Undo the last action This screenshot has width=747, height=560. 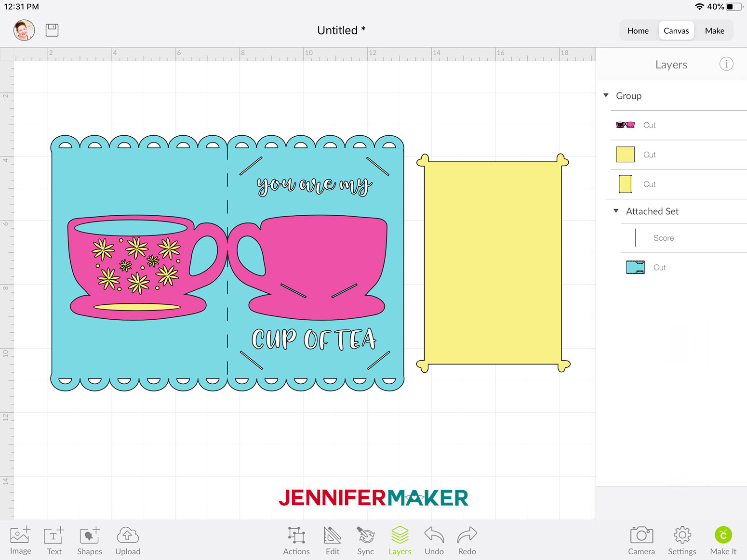(434, 540)
